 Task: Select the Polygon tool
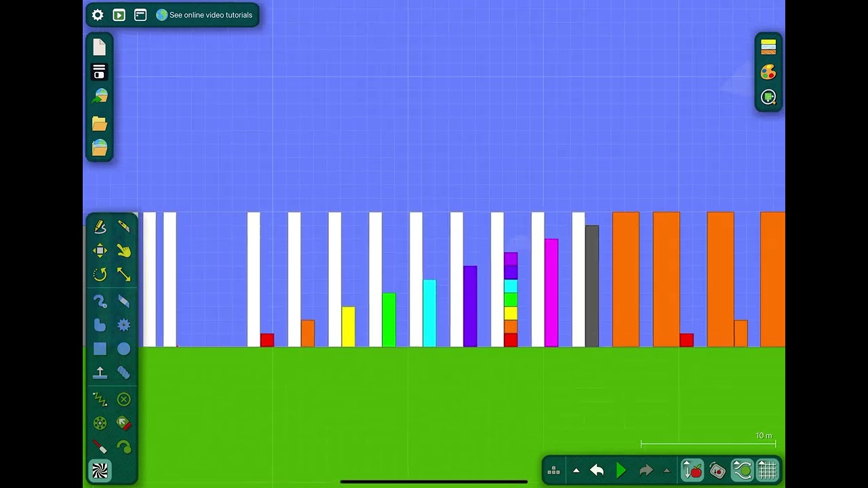(100, 325)
